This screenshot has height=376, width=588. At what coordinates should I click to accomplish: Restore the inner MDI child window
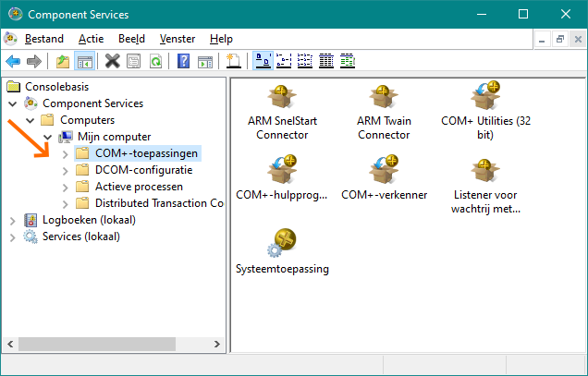coord(560,39)
